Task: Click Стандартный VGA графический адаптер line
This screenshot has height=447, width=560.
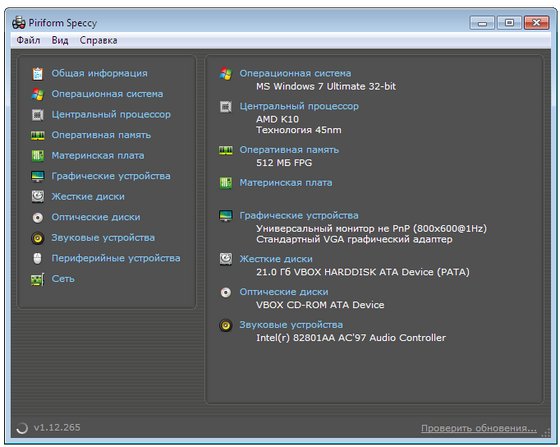Action: coord(354,239)
